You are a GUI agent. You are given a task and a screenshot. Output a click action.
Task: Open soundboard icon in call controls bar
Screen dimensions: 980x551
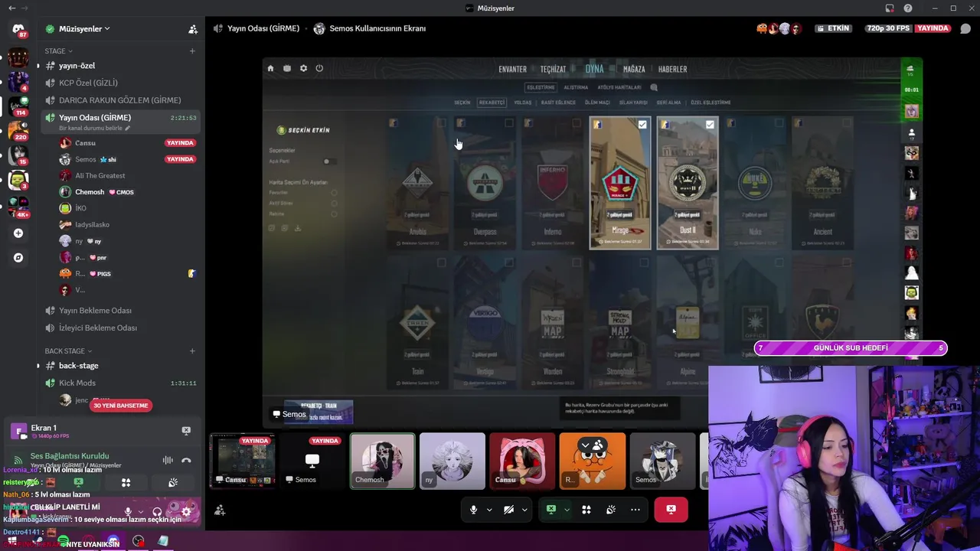611,510
